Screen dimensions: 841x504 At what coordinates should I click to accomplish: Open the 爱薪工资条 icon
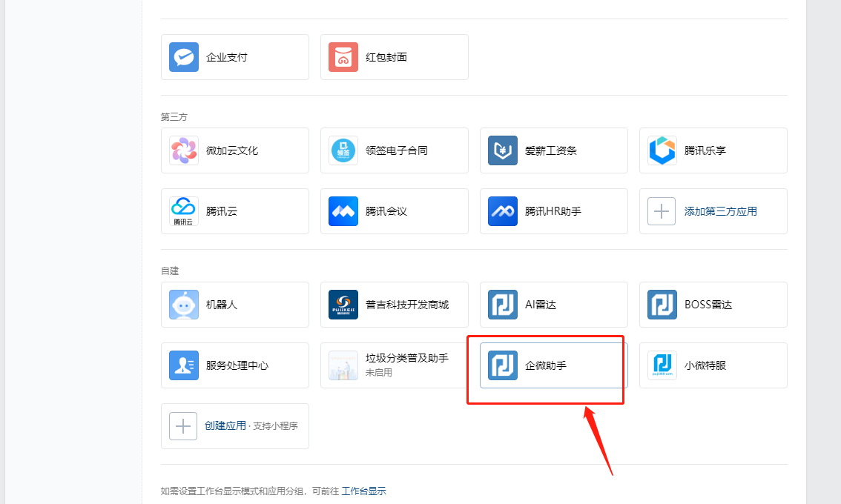[x=503, y=150]
